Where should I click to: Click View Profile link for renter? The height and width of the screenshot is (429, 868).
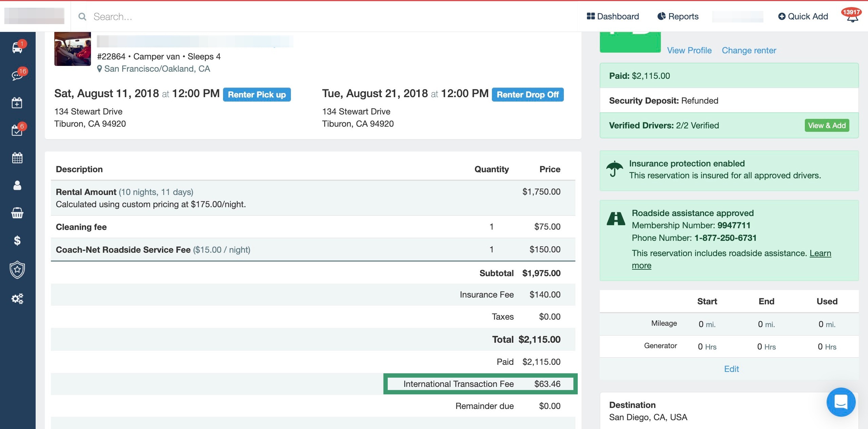(690, 49)
